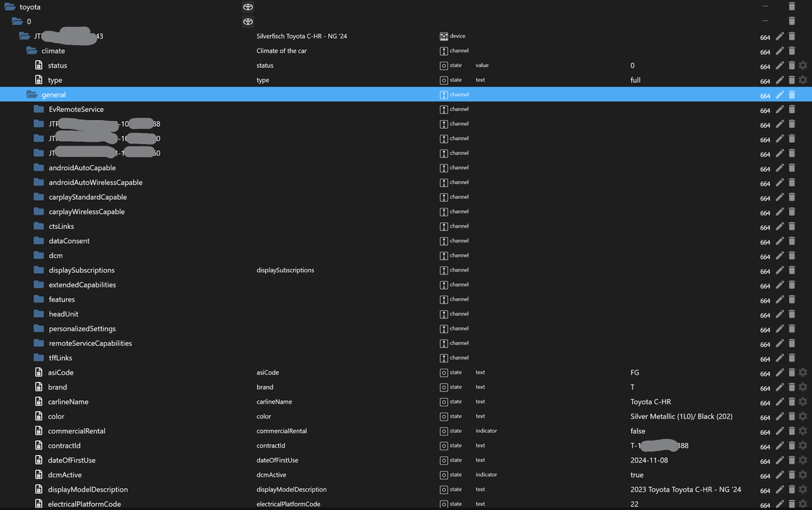Edit the remoteServiceCapabilities channel
Image resolution: width=812 pixels, height=510 pixels.
780,343
